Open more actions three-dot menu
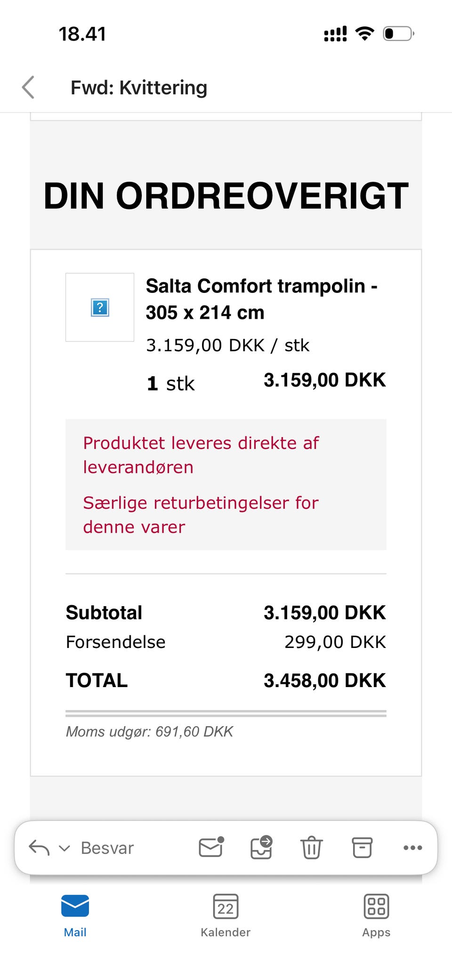This screenshot has width=452, height=980. 412,848
